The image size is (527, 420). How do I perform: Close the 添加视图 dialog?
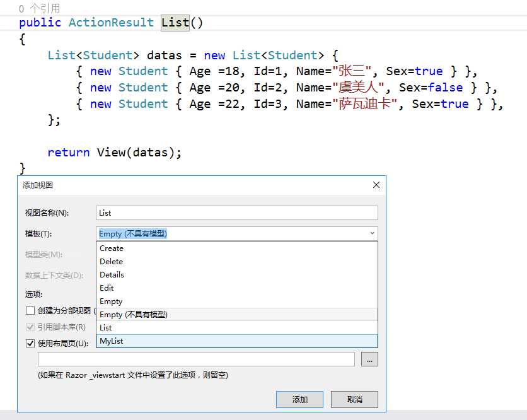click(376, 185)
